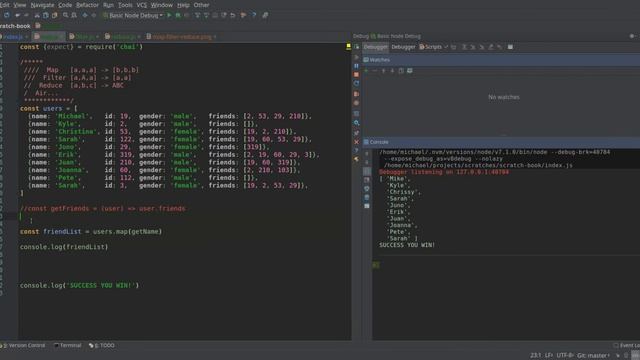Open the Navigate menu
Viewport: 640px width, 360px height.
pyautogui.click(x=42, y=5)
